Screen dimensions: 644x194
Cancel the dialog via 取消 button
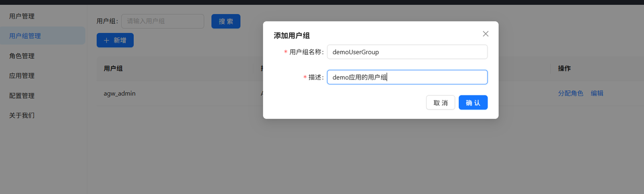pyautogui.click(x=440, y=103)
